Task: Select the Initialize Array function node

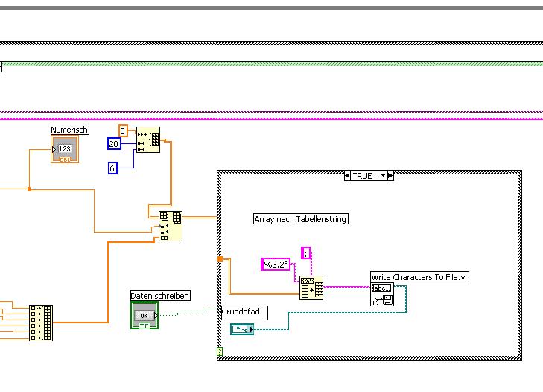Action: coord(148,139)
